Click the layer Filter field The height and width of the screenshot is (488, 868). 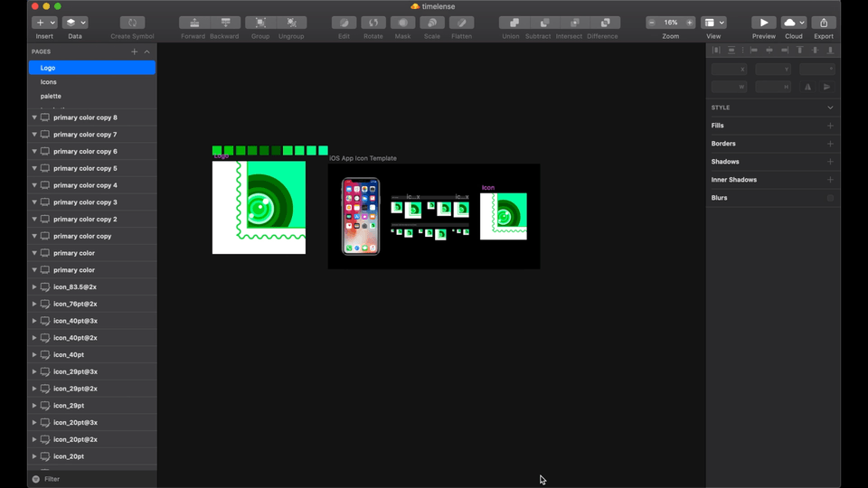pyautogui.click(x=92, y=479)
